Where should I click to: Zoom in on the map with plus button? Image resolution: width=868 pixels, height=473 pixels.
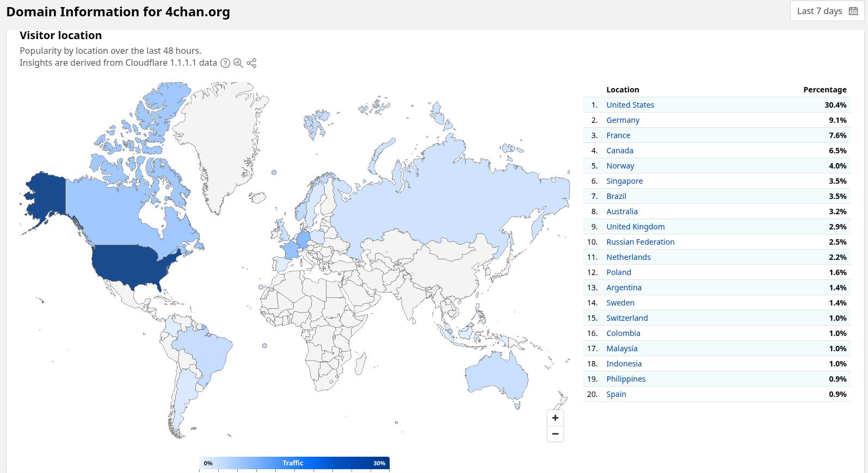click(555, 418)
